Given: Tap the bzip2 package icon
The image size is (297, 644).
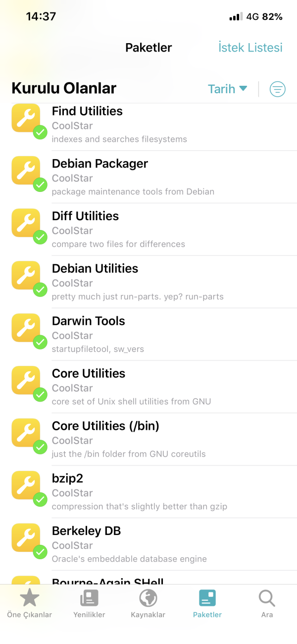Looking at the screenshot, I should click(x=26, y=485).
